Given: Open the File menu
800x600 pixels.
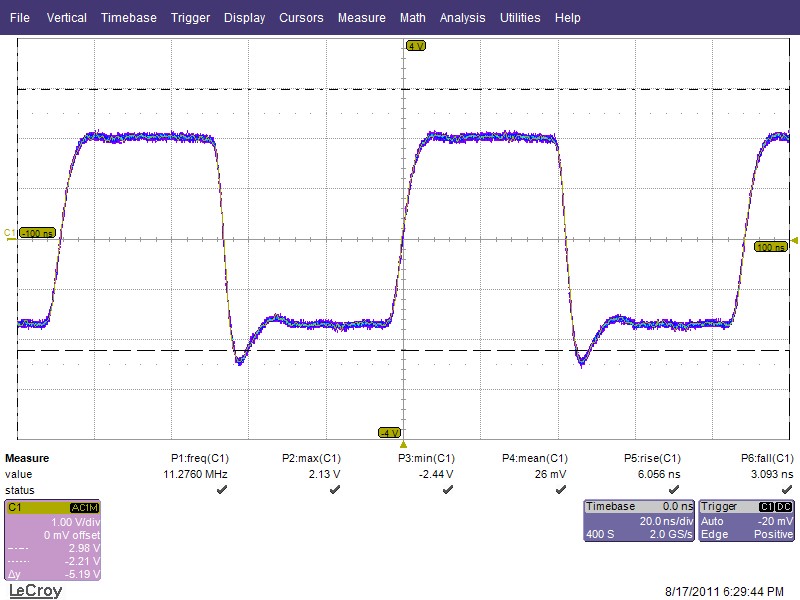Looking at the screenshot, I should click(19, 17).
